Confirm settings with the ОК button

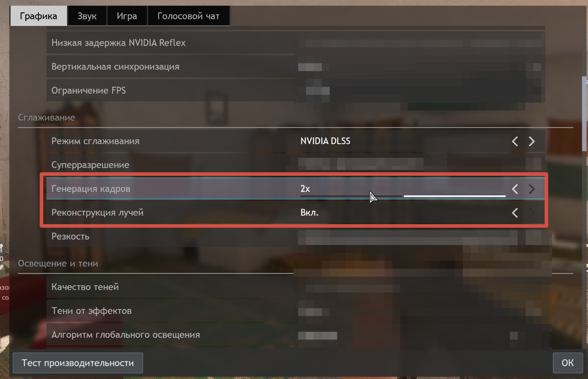point(567,363)
